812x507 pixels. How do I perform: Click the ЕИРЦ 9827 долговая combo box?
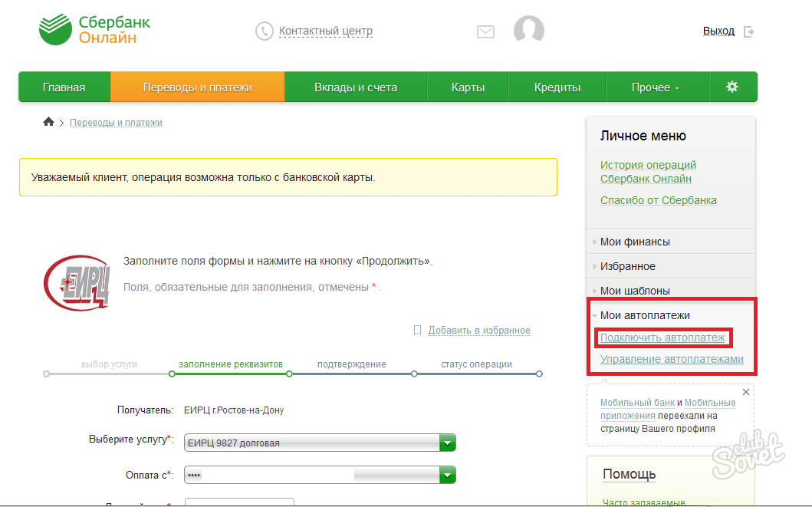coord(320,443)
